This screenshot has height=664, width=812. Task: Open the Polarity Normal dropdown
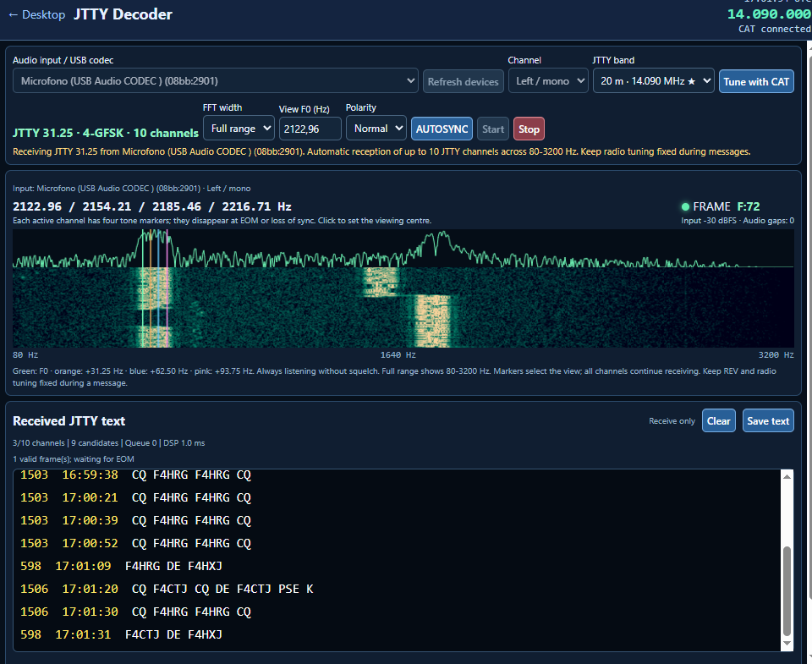click(x=376, y=128)
